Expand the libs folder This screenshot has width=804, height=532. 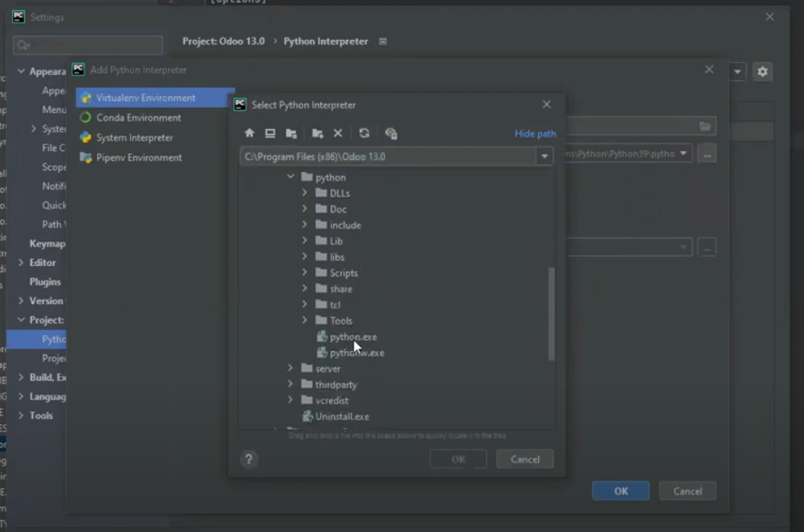[x=304, y=257]
